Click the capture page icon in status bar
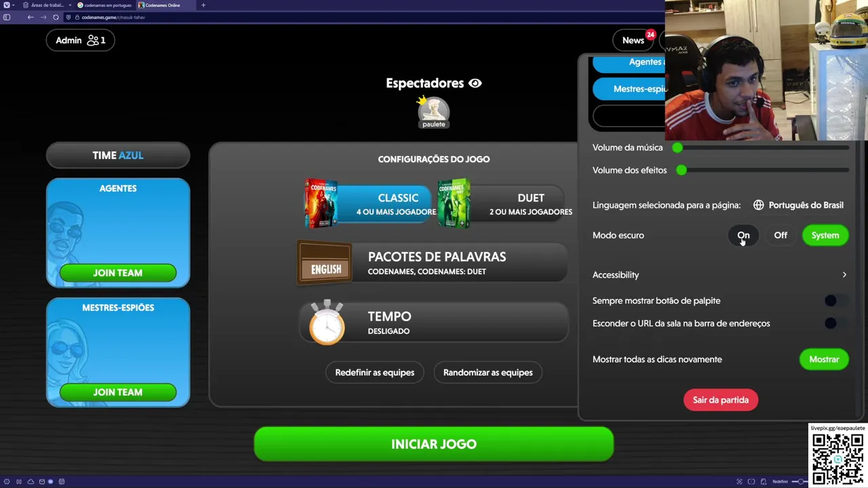The height and width of the screenshot is (488, 868). (x=740, y=481)
